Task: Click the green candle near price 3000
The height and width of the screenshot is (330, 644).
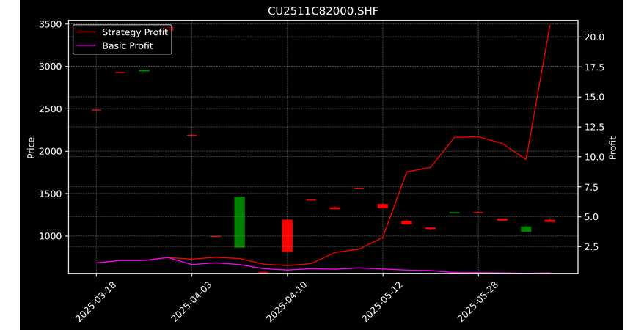Action: coord(144,71)
